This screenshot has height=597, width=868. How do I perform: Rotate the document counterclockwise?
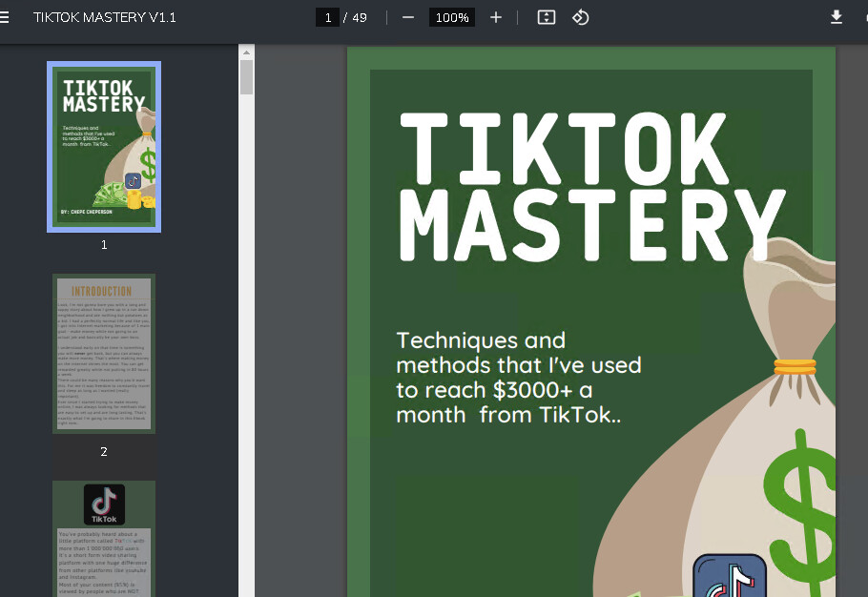click(x=581, y=17)
